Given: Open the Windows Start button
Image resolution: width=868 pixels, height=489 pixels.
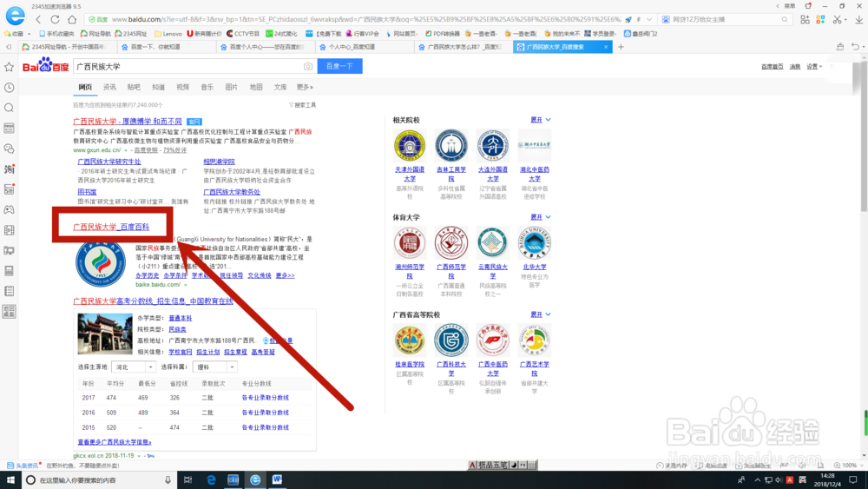Looking at the screenshot, I should (x=10, y=479).
